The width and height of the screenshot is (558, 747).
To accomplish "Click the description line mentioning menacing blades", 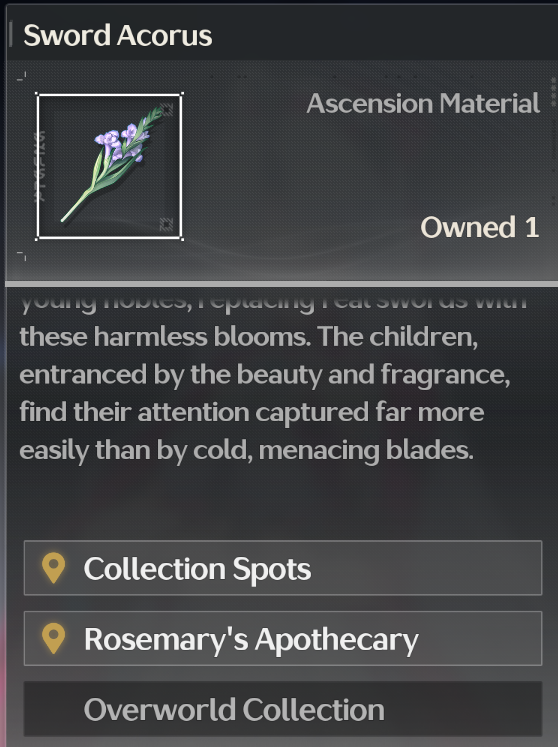I will tap(246, 450).
